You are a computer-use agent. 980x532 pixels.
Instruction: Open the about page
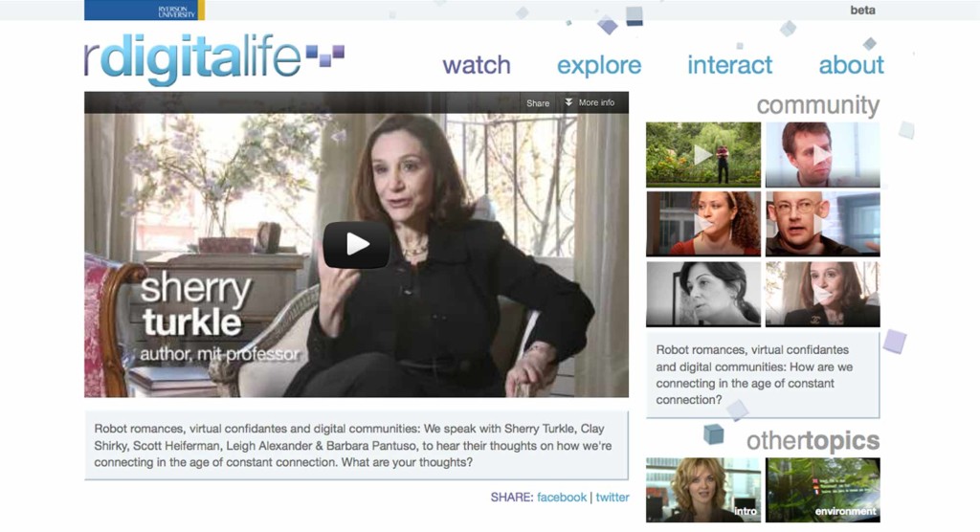(x=851, y=65)
